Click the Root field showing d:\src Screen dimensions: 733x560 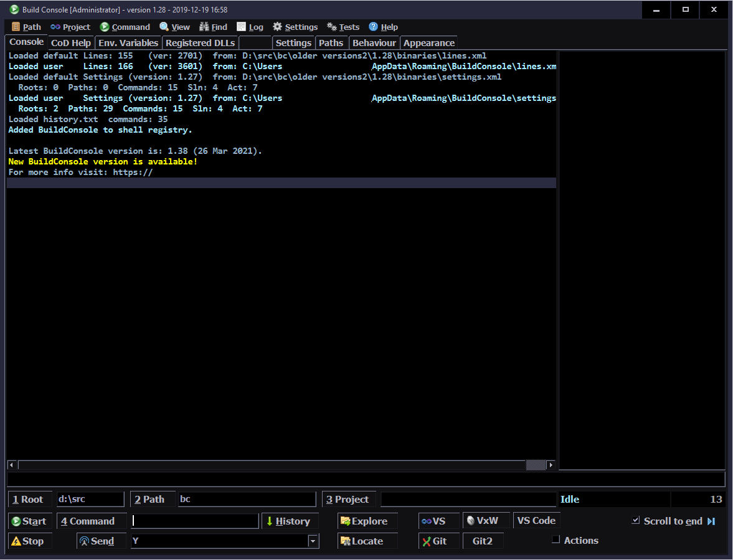[90, 499]
